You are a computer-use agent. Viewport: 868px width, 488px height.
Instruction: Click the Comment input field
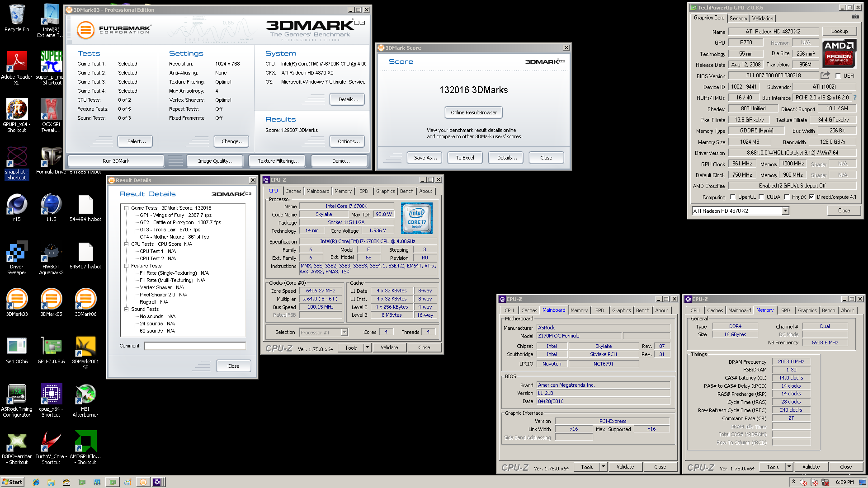195,346
